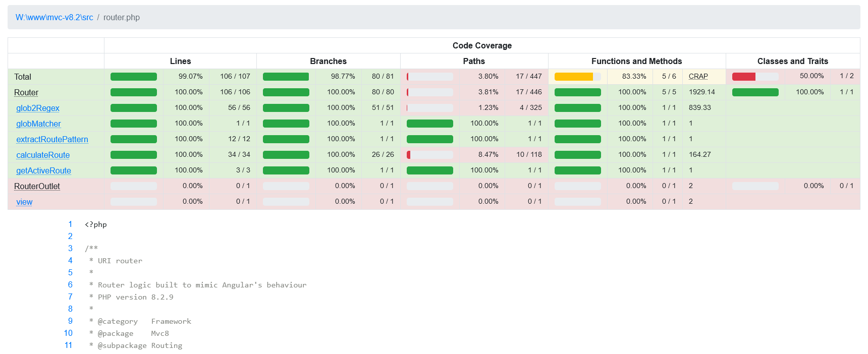
Task: Go to the calculateRoute method
Action: pyautogui.click(x=43, y=155)
